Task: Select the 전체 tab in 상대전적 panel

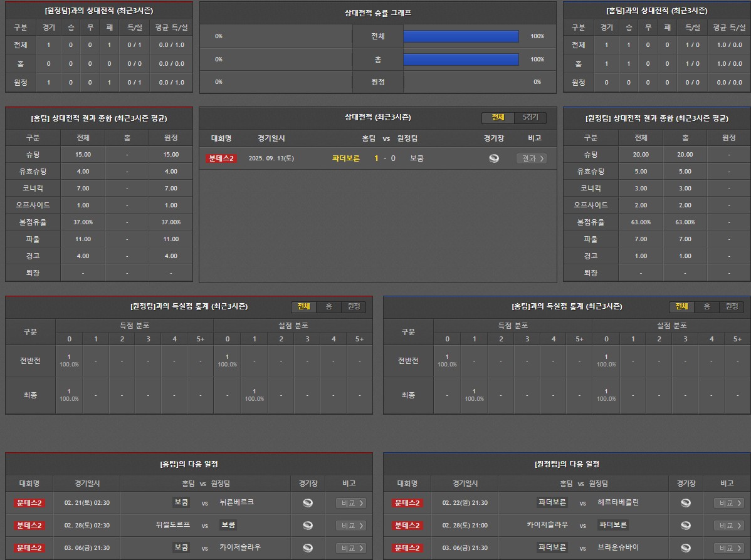Action: click(x=498, y=118)
